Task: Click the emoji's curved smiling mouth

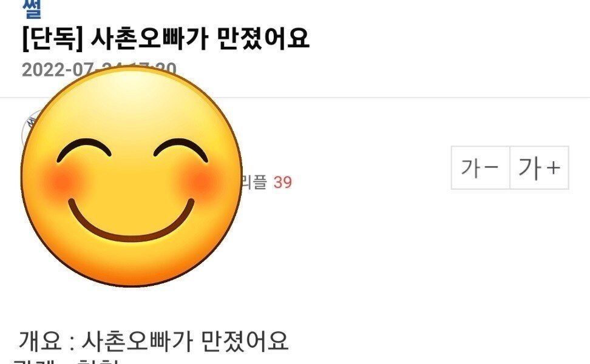Action: [x=131, y=221]
